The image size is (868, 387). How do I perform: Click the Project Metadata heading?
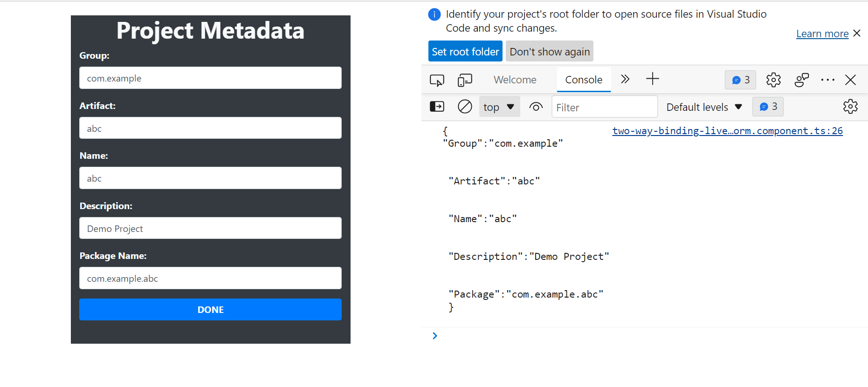[210, 31]
